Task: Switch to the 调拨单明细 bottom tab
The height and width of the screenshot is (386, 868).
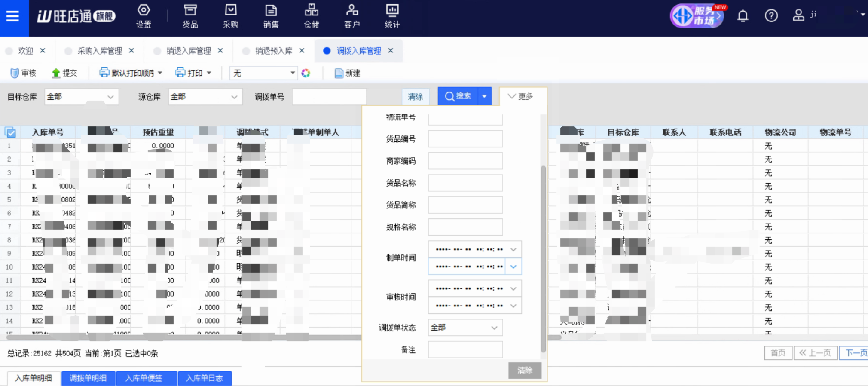Action: pyautogui.click(x=88, y=378)
